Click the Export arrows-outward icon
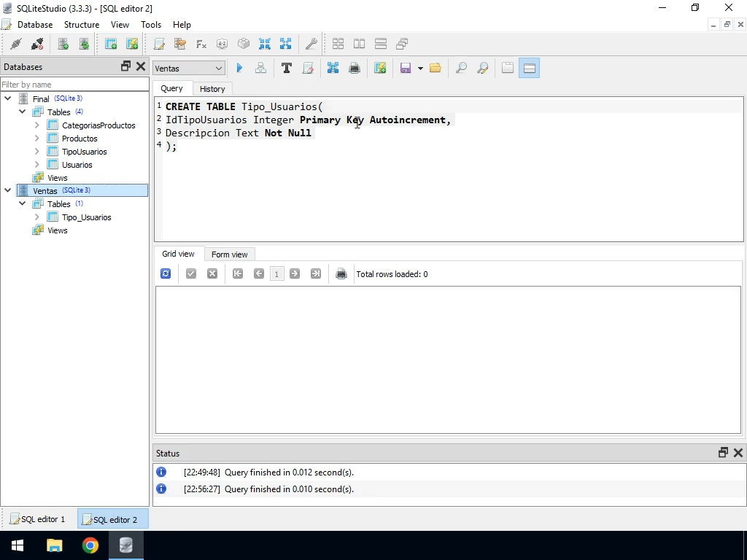 click(285, 44)
